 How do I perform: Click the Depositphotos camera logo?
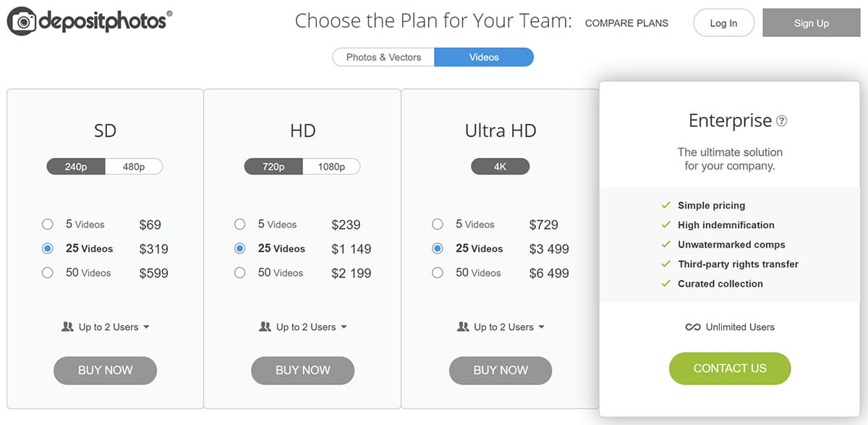click(22, 22)
